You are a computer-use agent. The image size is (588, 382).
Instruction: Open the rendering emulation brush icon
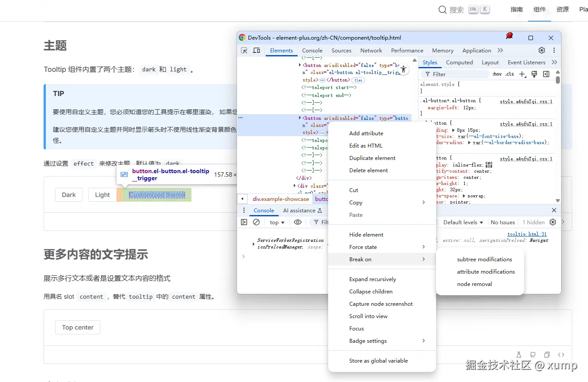click(534, 74)
